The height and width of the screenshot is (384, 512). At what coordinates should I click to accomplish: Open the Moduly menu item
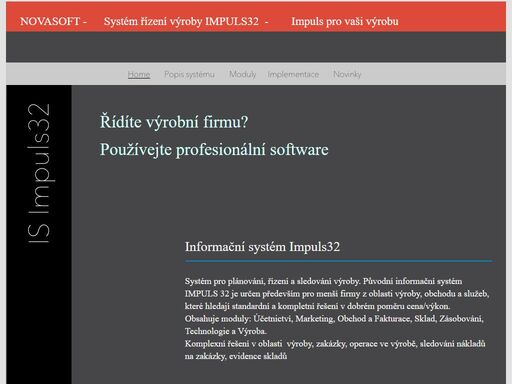click(243, 74)
